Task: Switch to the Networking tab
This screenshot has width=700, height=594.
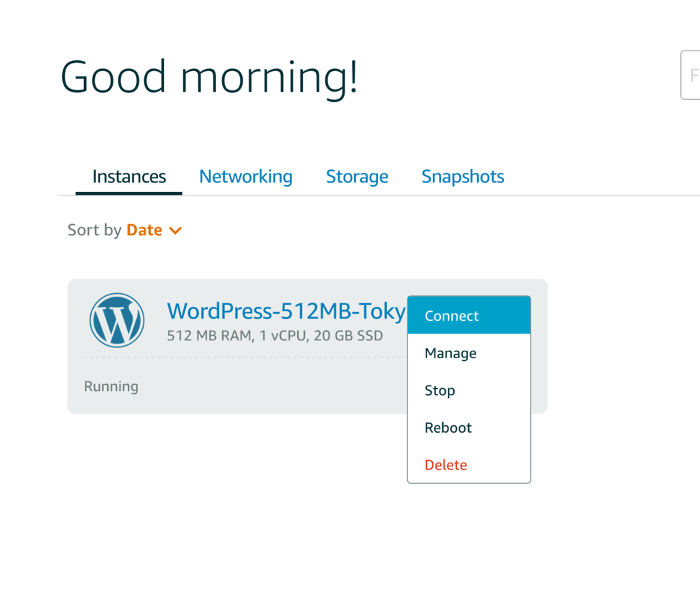Action: [x=245, y=177]
